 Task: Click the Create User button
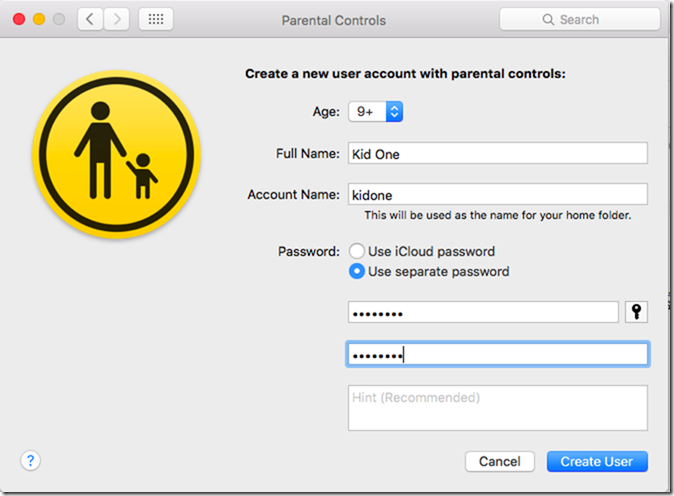pos(597,462)
